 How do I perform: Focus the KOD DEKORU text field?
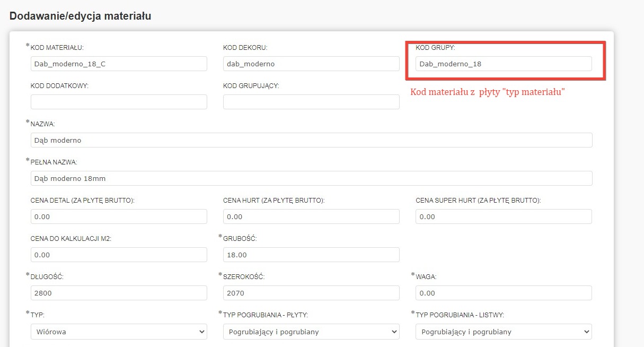point(311,64)
